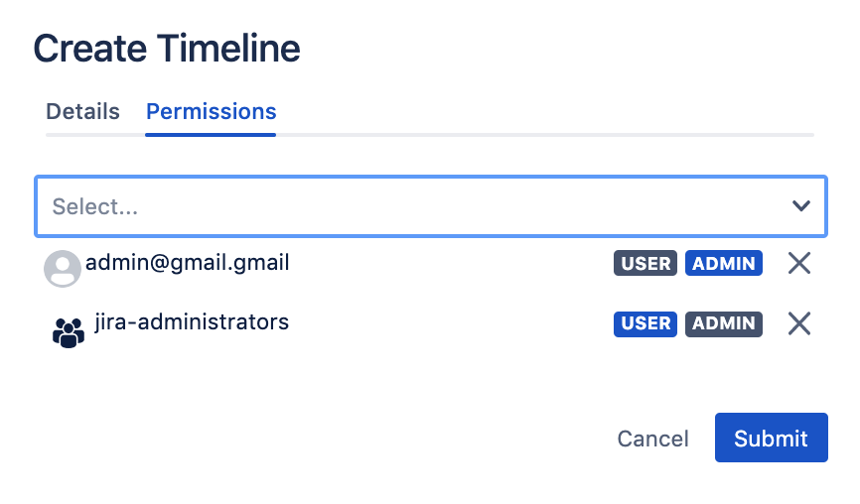
Task: Click the 'Select...' placeholder text
Action: coord(95,206)
